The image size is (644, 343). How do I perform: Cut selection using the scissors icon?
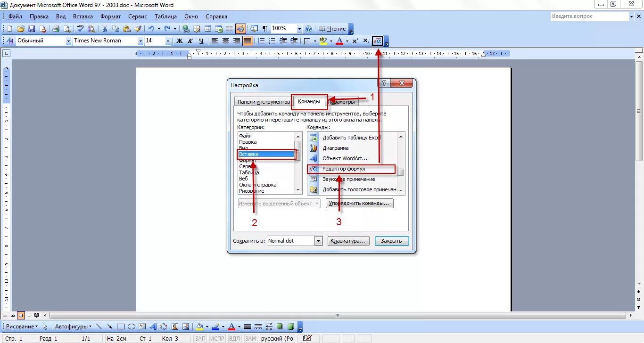click(x=105, y=29)
